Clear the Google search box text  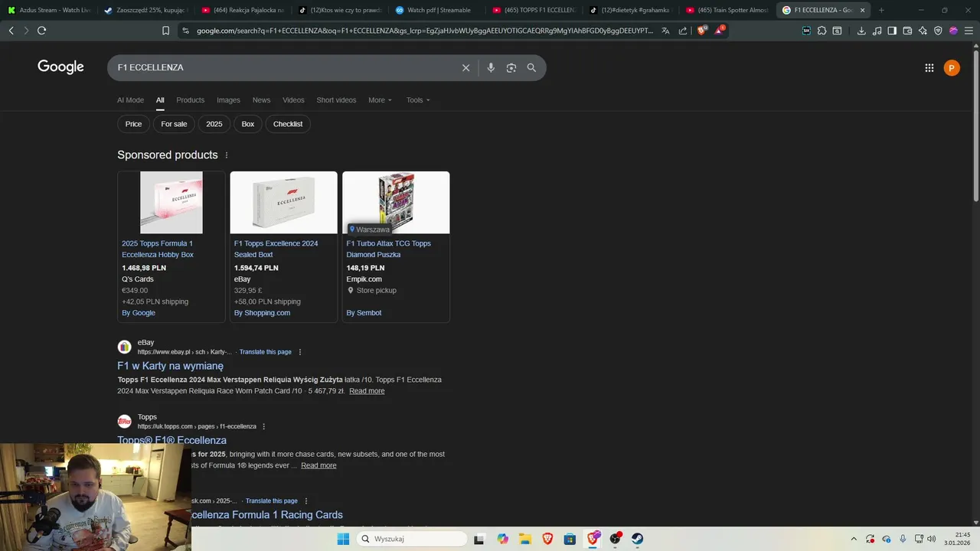point(465,67)
